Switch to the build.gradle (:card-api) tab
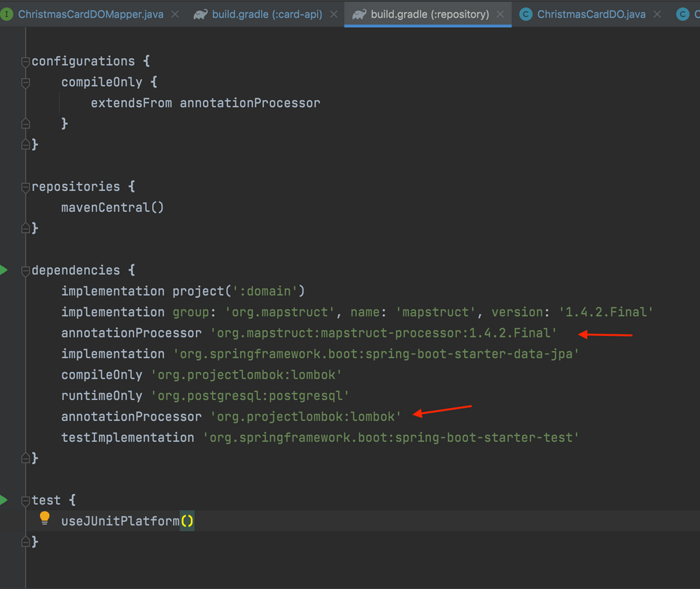 pyautogui.click(x=266, y=13)
